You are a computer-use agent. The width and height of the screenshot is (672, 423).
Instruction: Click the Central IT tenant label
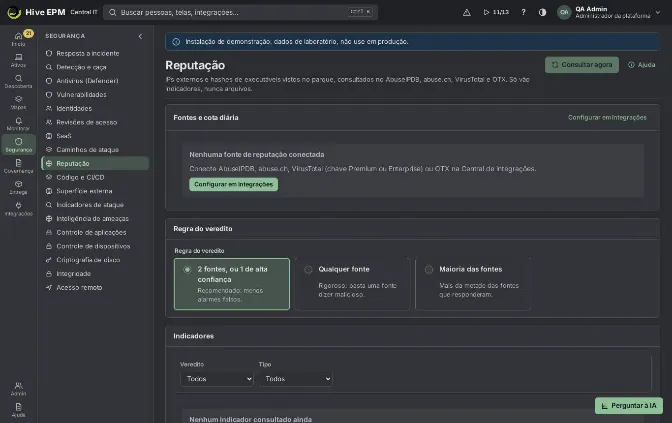point(84,12)
